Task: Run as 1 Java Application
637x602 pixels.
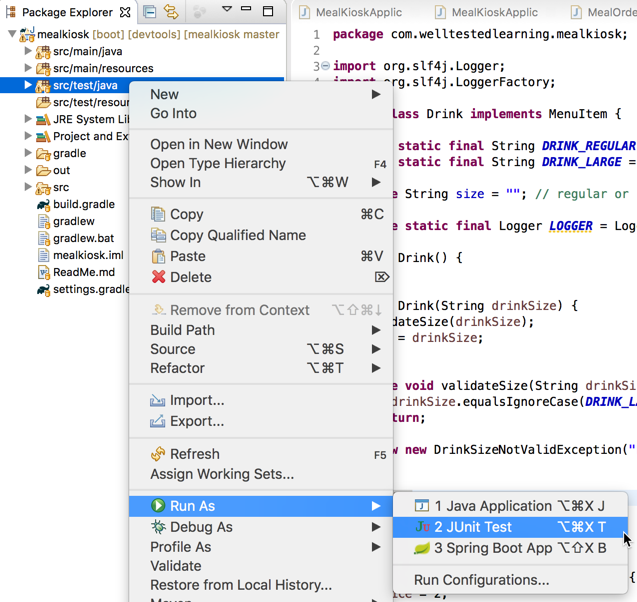Action: [510, 506]
